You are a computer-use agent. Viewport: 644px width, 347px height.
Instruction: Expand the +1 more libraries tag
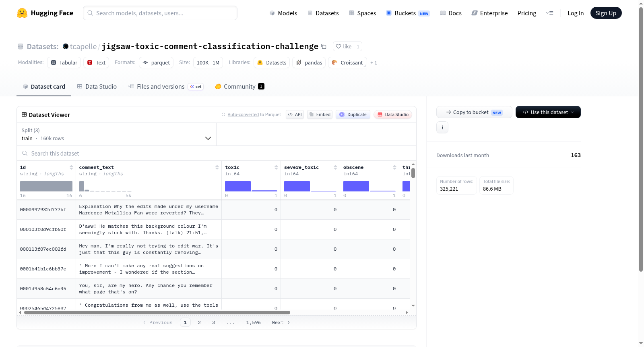point(374,62)
